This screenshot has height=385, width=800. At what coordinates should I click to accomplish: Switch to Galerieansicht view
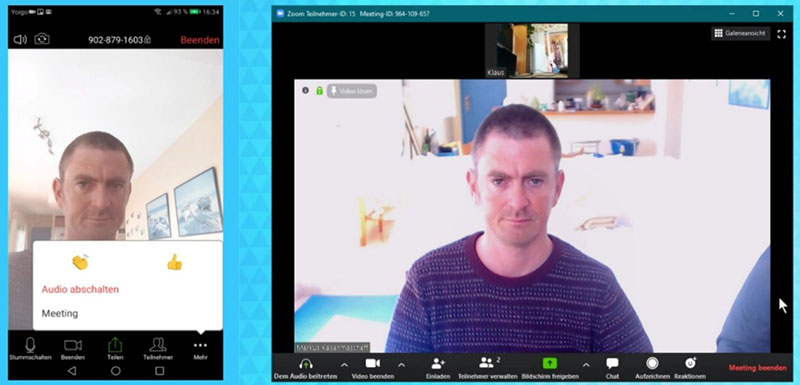click(x=741, y=33)
